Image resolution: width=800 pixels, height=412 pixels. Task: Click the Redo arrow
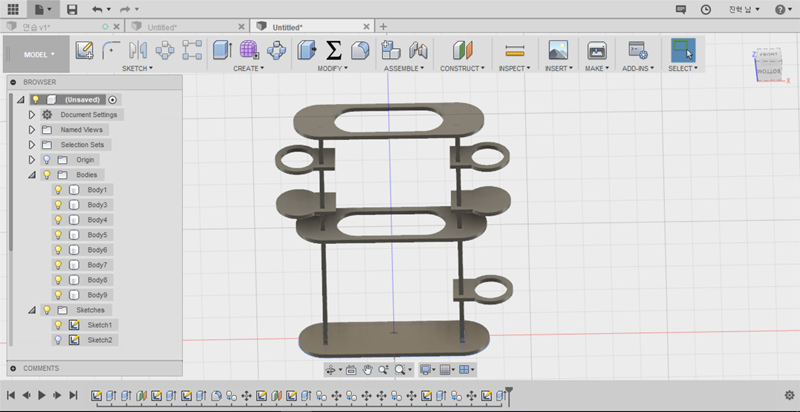point(125,9)
